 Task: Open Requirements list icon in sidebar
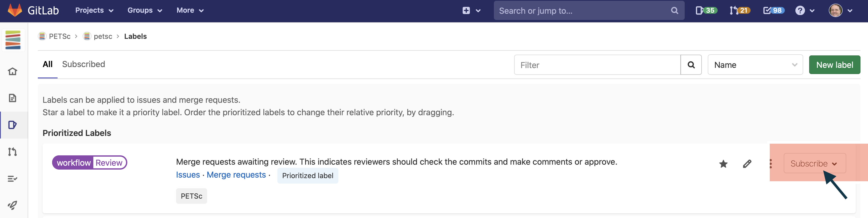coord(12,179)
